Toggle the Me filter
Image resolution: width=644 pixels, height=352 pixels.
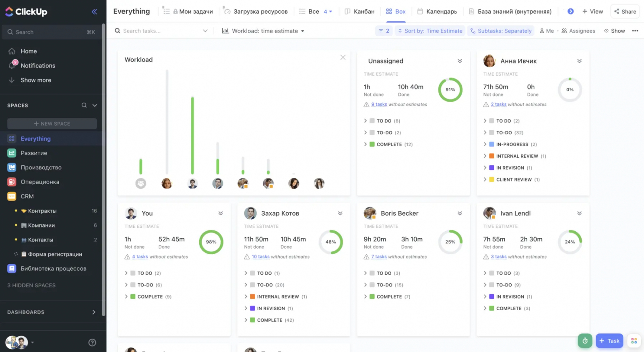coord(547,31)
